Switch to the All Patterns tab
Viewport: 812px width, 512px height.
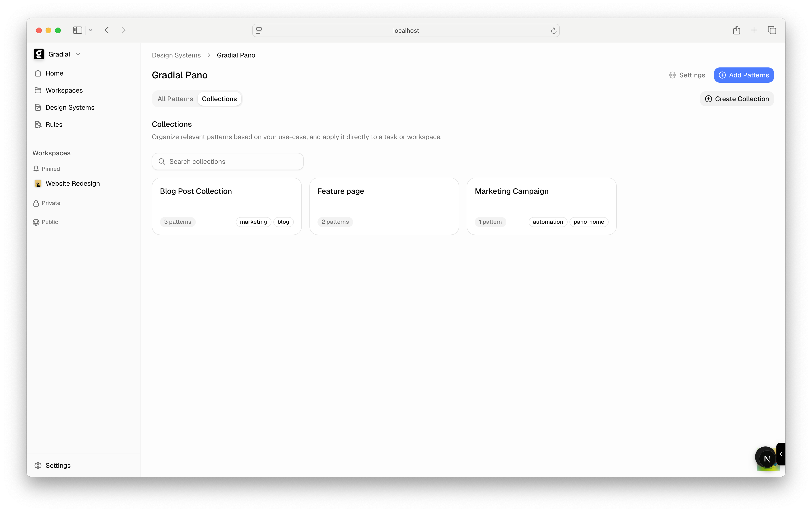[175, 99]
